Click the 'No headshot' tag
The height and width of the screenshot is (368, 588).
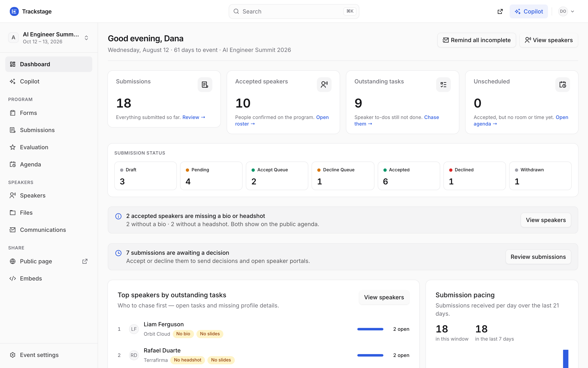187,360
